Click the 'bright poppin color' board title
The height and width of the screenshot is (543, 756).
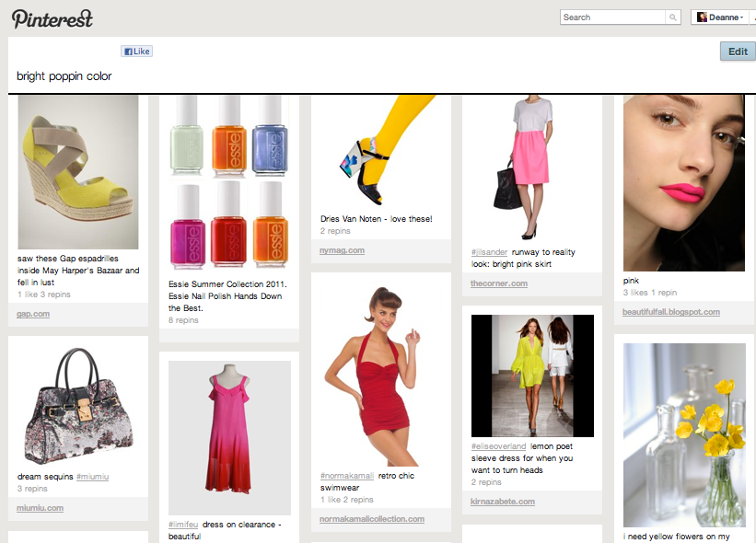(x=64, y=76)
